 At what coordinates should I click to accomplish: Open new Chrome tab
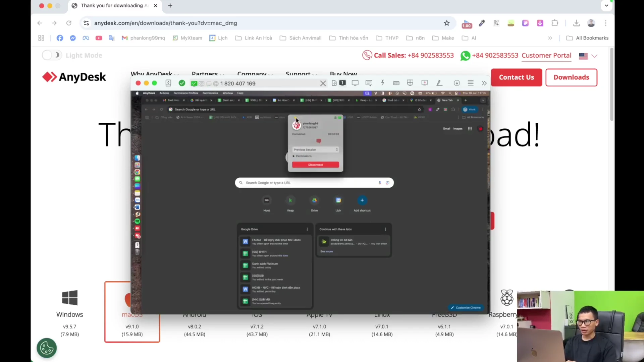point(170,6)
